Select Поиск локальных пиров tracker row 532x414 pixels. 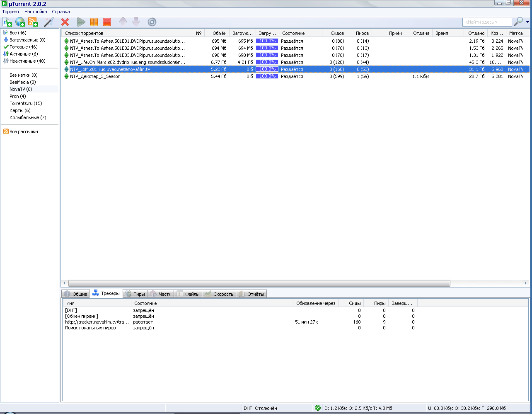coord(239,328)
